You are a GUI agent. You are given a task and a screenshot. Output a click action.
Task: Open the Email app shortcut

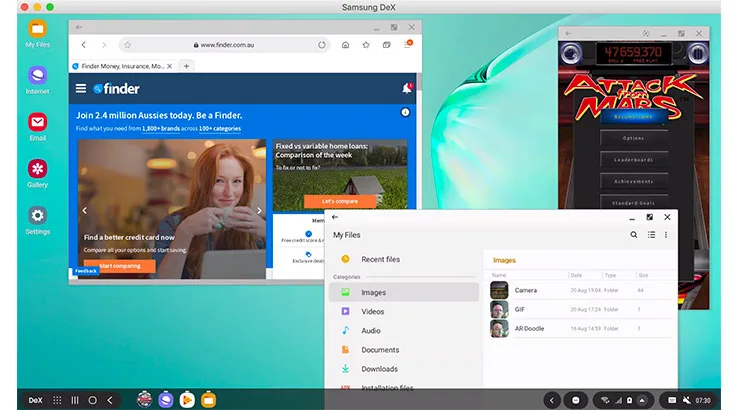coord(37,123)
